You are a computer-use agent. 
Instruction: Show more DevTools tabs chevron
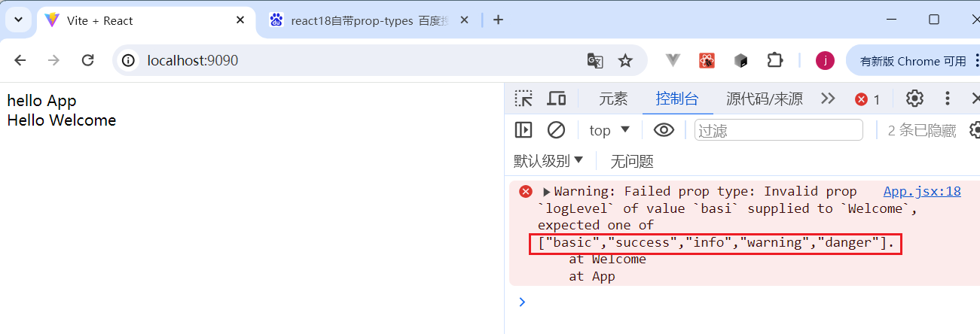click(x=828, y=99)
